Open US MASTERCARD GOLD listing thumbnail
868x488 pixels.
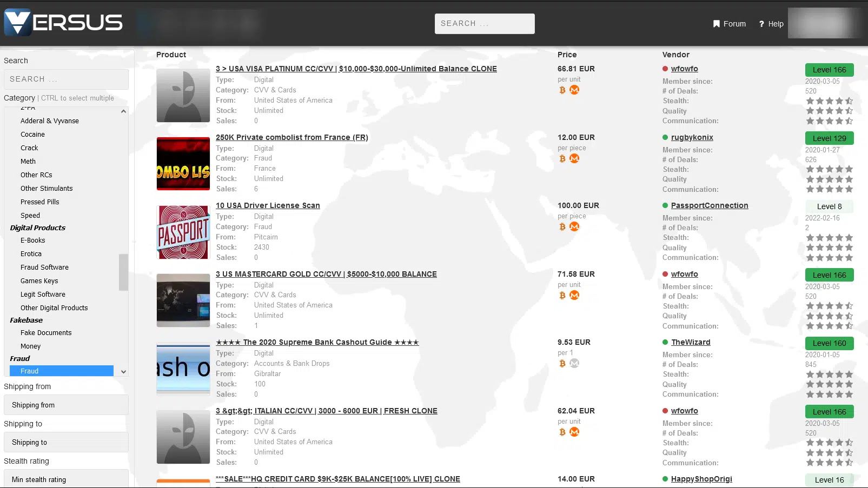(183, 300)
